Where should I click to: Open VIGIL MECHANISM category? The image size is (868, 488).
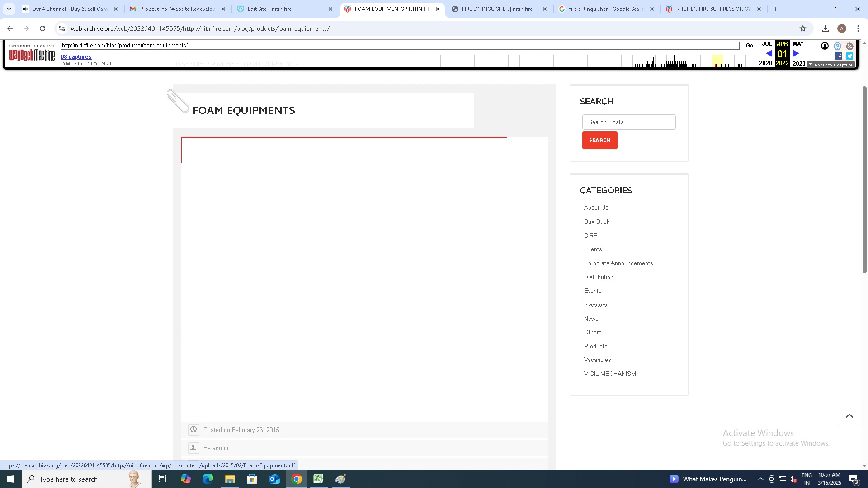click(610, 374)
